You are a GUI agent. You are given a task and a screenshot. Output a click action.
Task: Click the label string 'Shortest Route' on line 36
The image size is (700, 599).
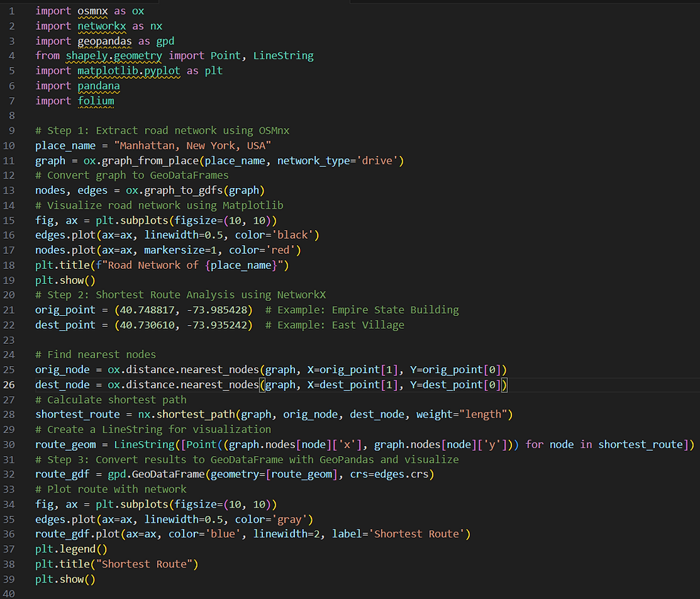(416, 534)
